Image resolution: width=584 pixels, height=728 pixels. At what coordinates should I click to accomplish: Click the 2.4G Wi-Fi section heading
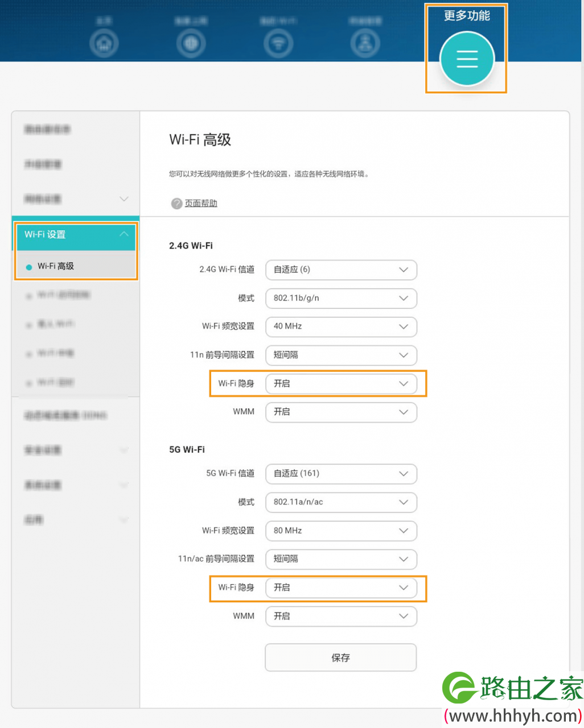pos(191,246)
